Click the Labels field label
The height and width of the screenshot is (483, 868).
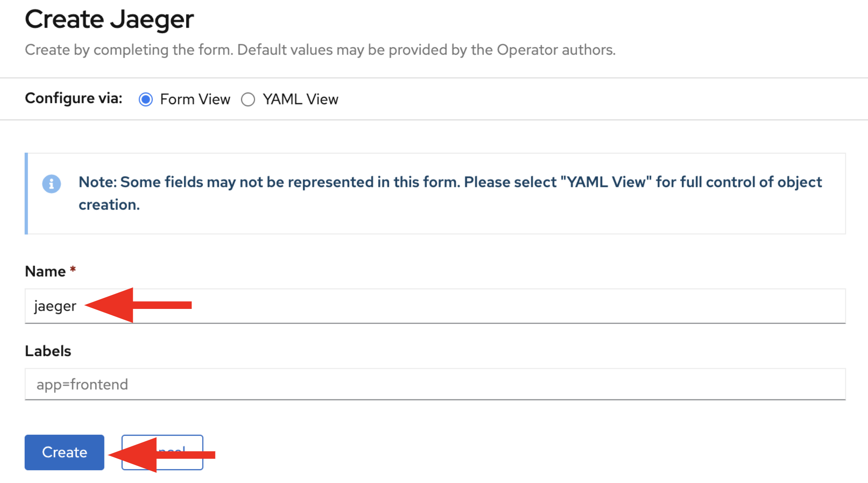tap(48, 351)
